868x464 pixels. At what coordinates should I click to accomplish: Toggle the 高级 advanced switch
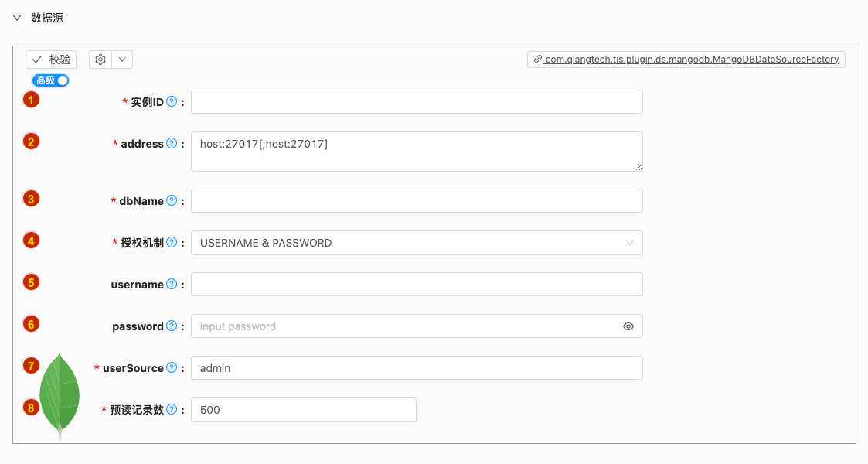[50, 80]
